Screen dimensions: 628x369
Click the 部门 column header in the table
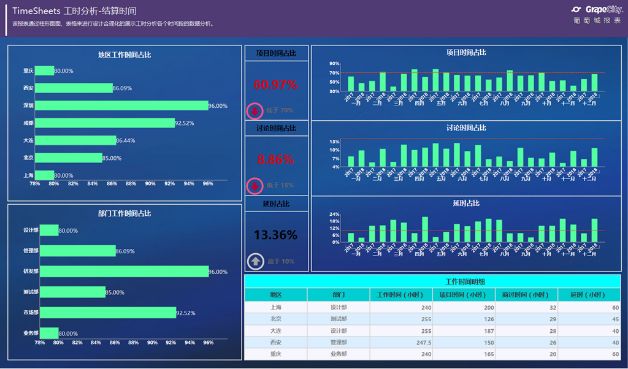tap(339, 294)
